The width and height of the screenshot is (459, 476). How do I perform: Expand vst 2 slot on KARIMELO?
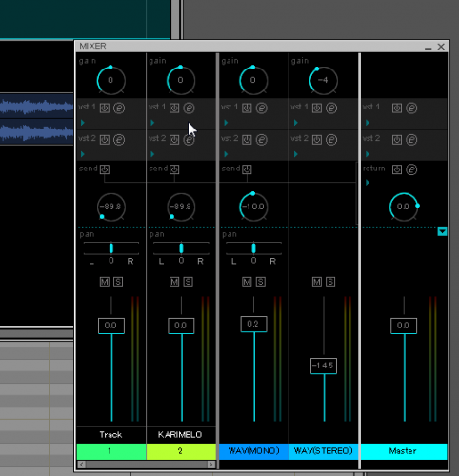(x=152, y=154)
